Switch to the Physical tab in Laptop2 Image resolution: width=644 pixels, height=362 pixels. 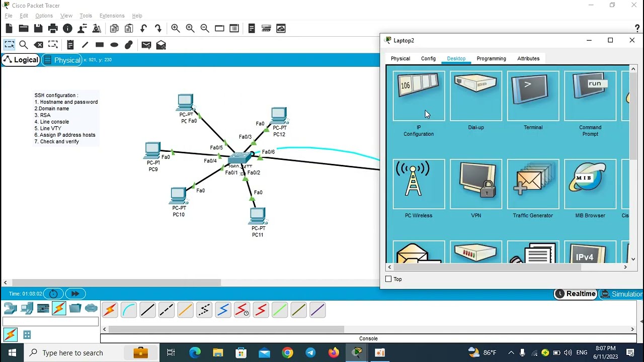pos(400,58)
